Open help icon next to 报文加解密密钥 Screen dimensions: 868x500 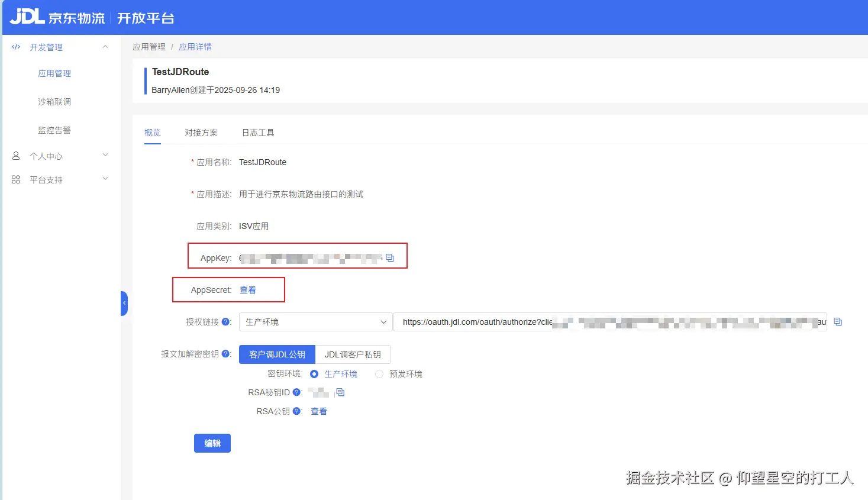pos(226,354)
